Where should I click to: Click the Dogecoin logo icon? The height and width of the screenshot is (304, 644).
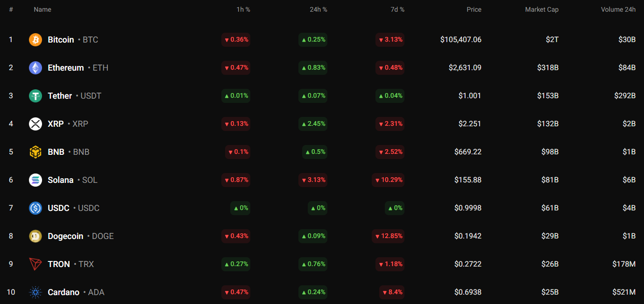[x=35, y=236]
